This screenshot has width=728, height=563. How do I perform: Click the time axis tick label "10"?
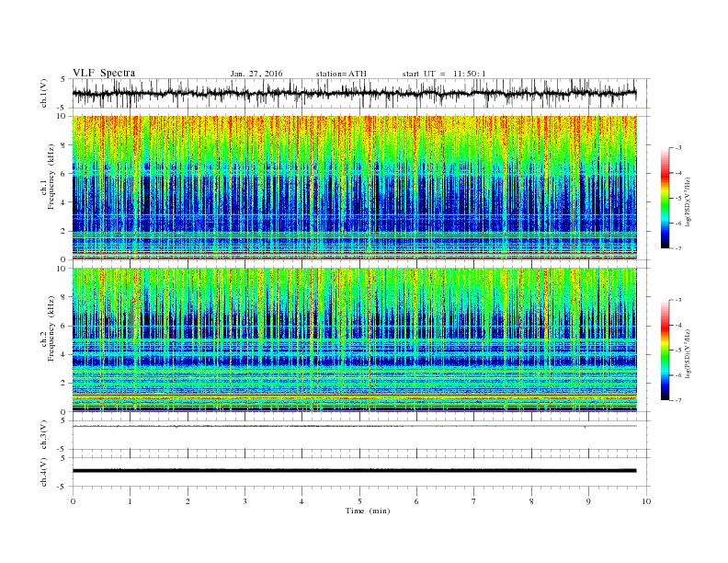pos(646,501)
